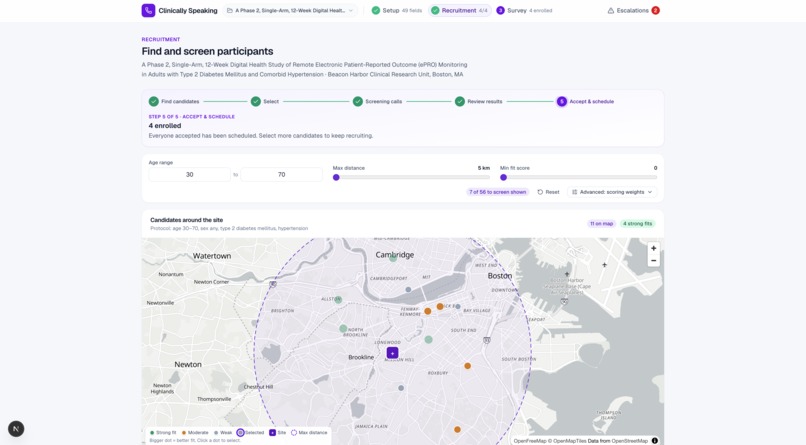The height and width of the screenshot is (445, 806).
Task: Go to the Setup tab
Action: (396, 10)
